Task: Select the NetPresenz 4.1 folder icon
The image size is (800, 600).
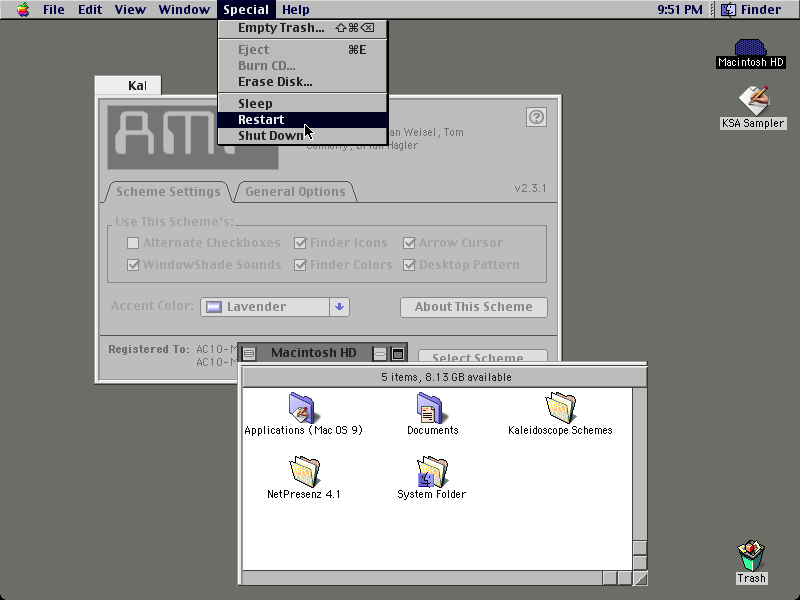Action: (x=305, y=471)
